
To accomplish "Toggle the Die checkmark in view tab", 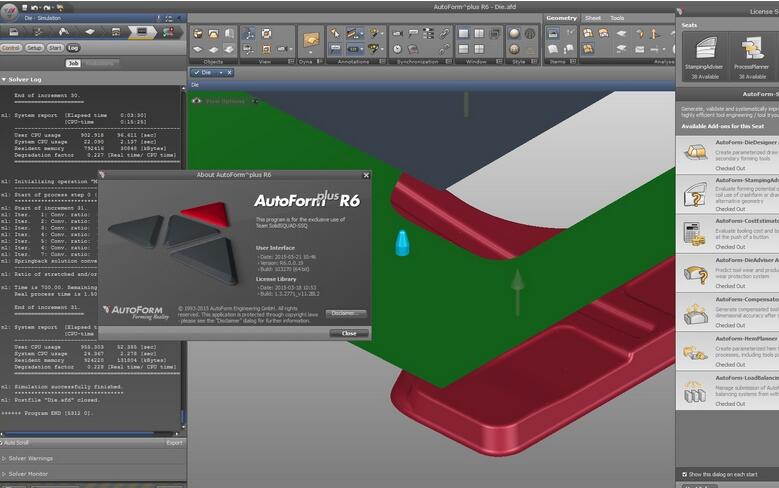I will coord(197,73).
